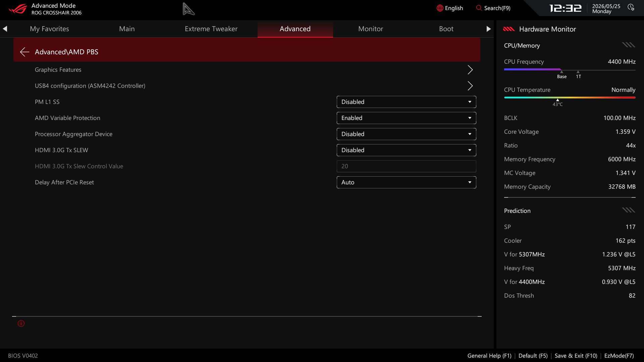Image resolution: width=644 pixels, height=362 pixels.
Task: Click the 1T marker on frequency bar
Action: click(578, 75)
